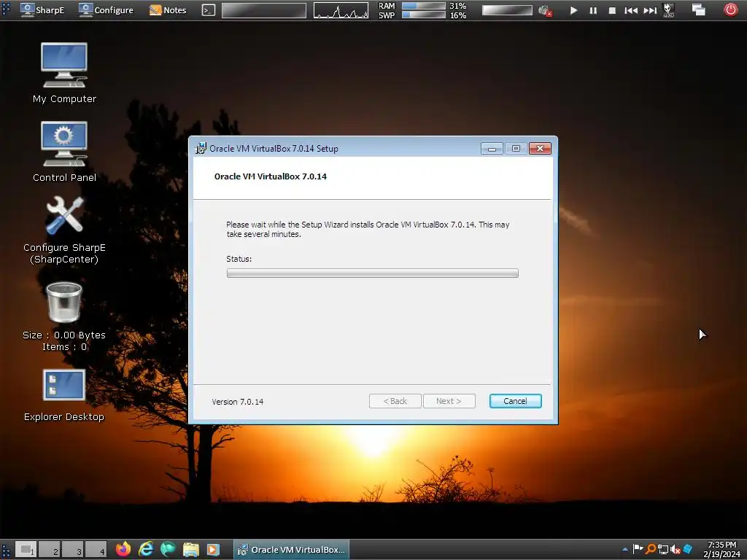Adjust the volume slider in top bar
Viewport: 747px width, 560px height.
[x=507, y=10]
